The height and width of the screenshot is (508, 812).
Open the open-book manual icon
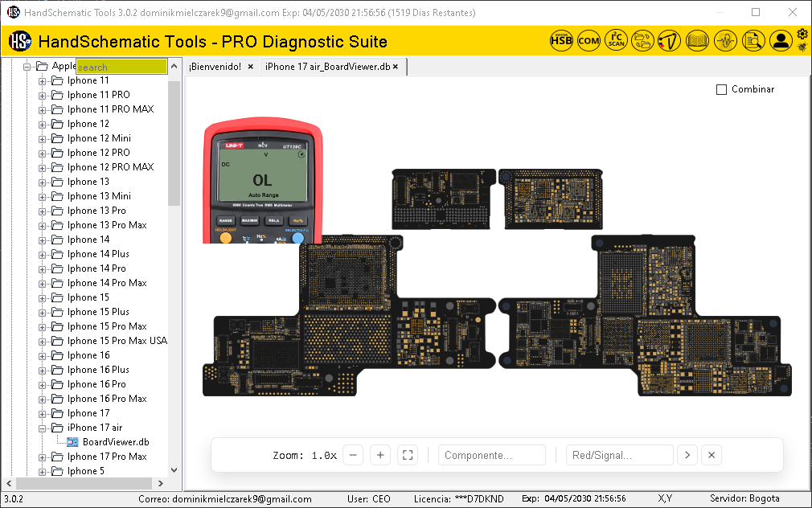pyautogui.click(x=697, y=40)
